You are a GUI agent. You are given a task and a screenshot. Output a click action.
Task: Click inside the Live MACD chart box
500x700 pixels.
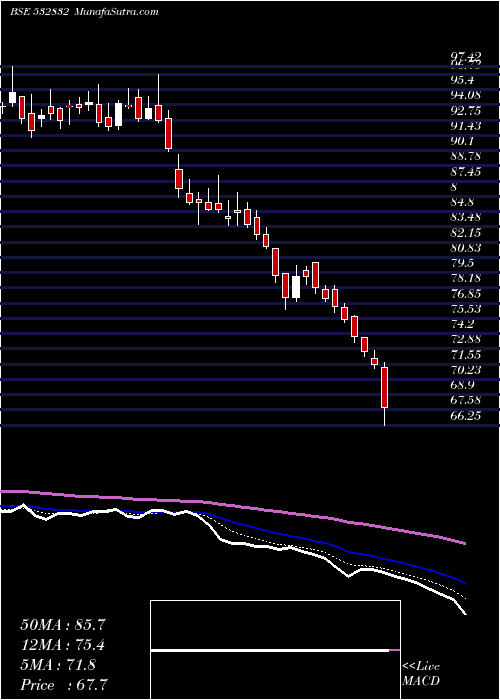click(275, 650)
